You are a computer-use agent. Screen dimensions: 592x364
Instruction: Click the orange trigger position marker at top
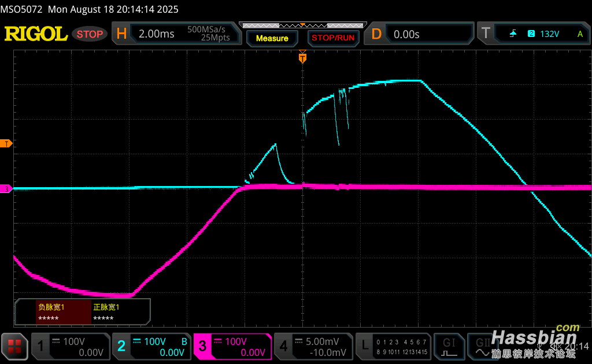click(302, 58)
